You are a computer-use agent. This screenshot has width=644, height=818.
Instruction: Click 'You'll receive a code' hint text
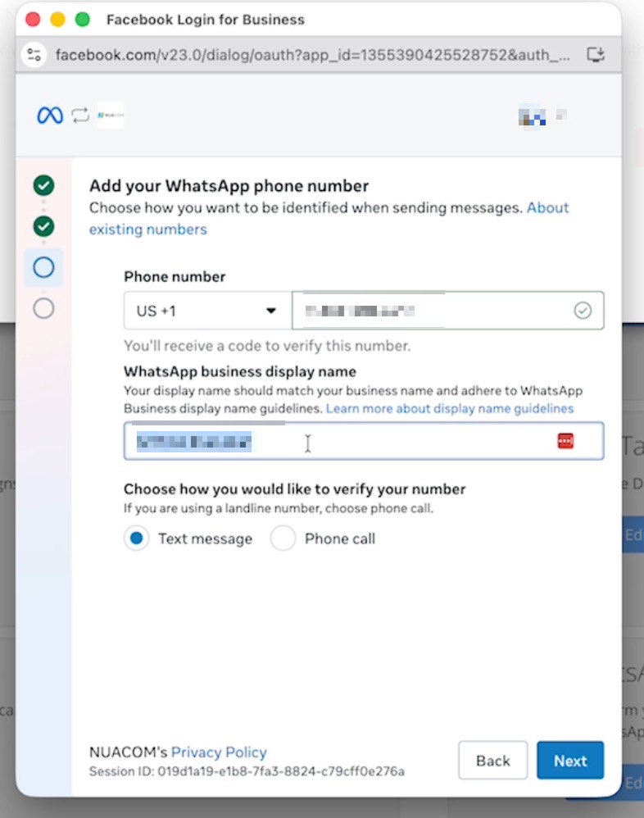click(267, 346)
